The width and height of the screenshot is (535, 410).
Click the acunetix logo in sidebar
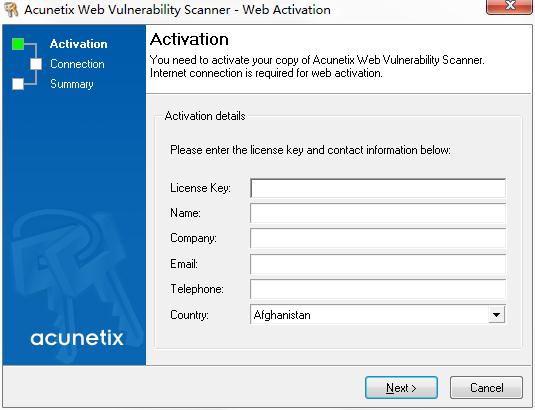point(77,338)
